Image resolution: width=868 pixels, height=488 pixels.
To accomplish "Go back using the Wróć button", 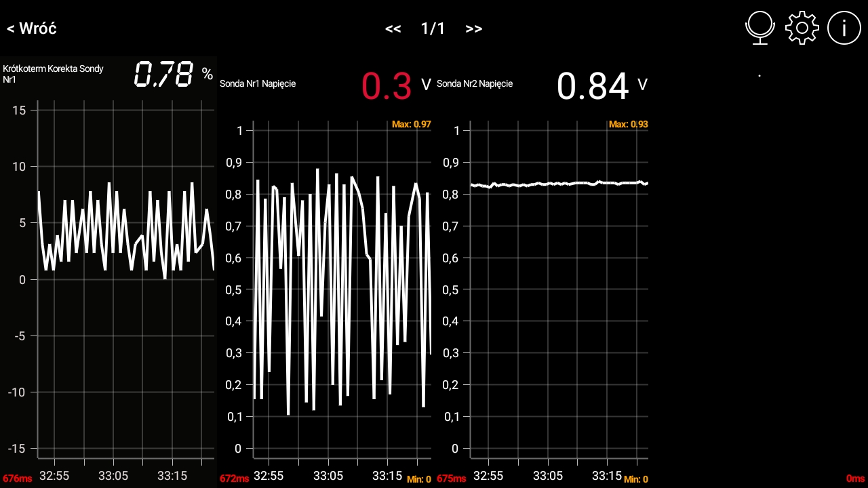I will [x=32, y=28].
